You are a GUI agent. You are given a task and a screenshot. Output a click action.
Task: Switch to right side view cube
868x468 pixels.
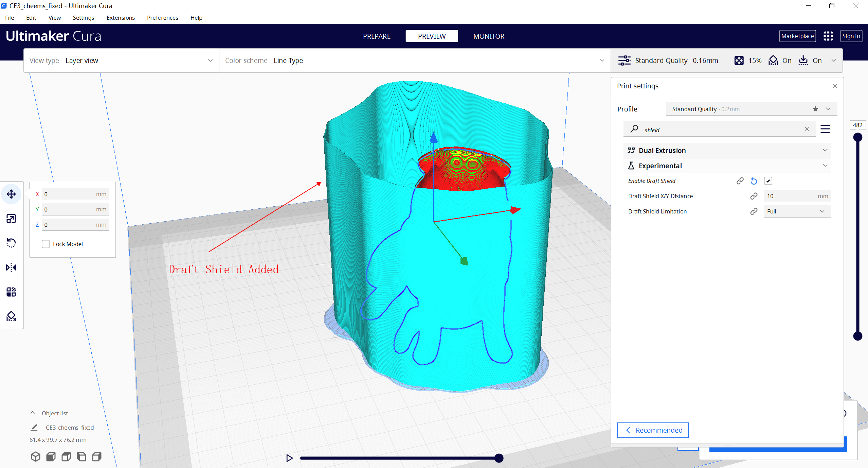pos(97,456)
